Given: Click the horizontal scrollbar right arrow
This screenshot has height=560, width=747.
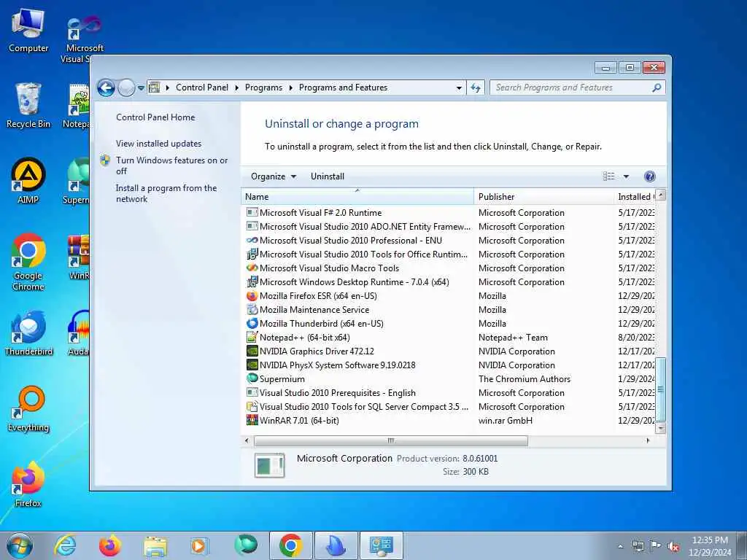Looking at the screenshot, I should (x=648, y=441).
